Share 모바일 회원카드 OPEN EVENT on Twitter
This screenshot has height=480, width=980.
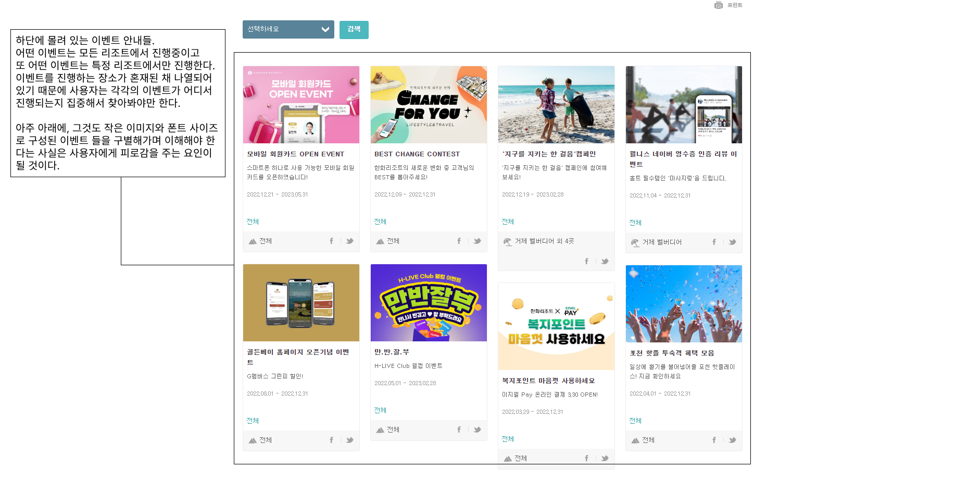(x=350, y=241)
